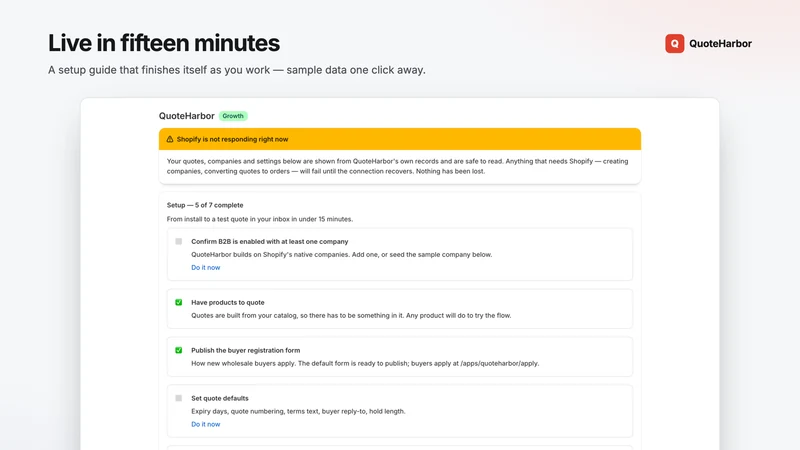Viewport: 800px width, 450px height.
Task: Click the Setup — 5 of 7 complete heading
Action: click(205, 205)
